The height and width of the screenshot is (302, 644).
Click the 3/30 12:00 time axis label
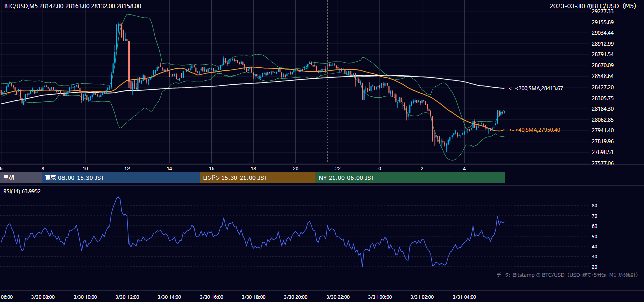[x=127, y=297]
